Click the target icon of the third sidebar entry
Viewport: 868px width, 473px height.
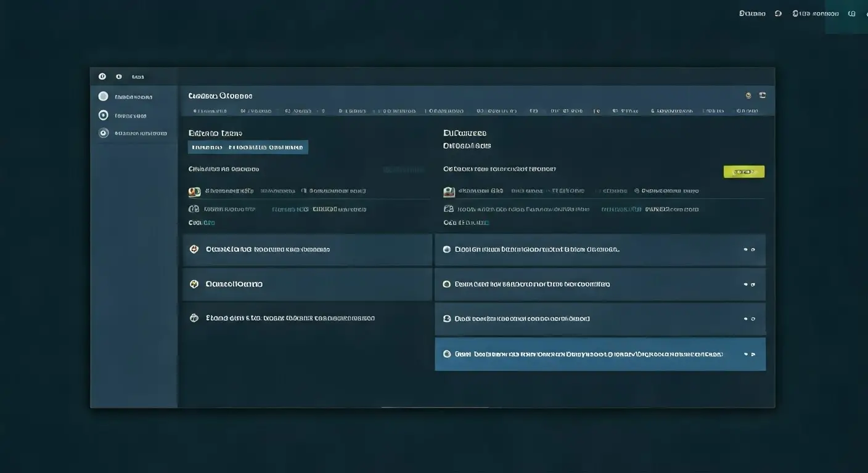click(103, 132)
